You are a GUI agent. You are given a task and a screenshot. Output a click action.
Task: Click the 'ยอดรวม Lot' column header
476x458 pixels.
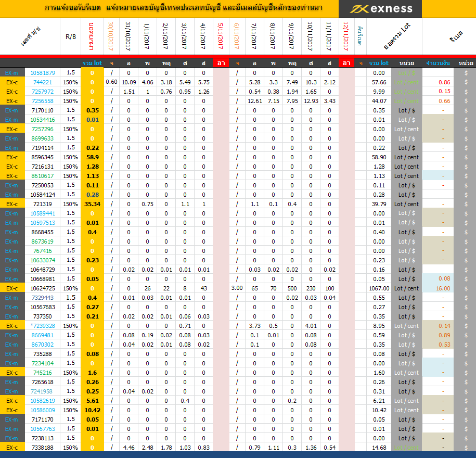pyautogui.click(x=396, y=36)
